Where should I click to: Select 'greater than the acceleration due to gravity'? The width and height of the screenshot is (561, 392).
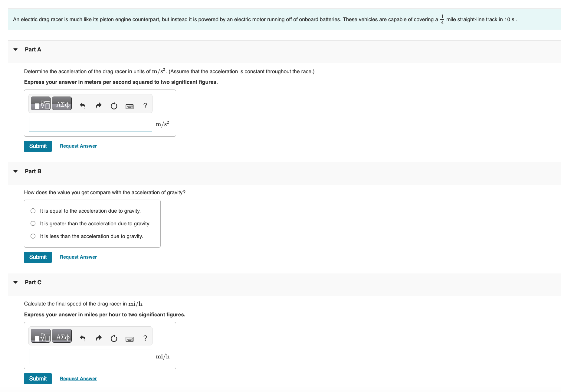click(33, 224)
